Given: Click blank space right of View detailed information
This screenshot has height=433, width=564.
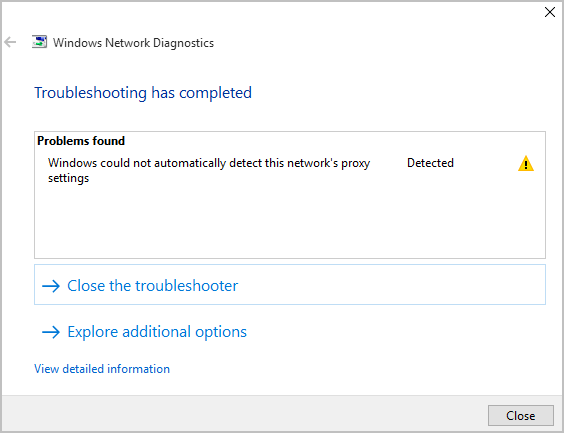Looking at the screenshot, I should (x=360, y=369).
